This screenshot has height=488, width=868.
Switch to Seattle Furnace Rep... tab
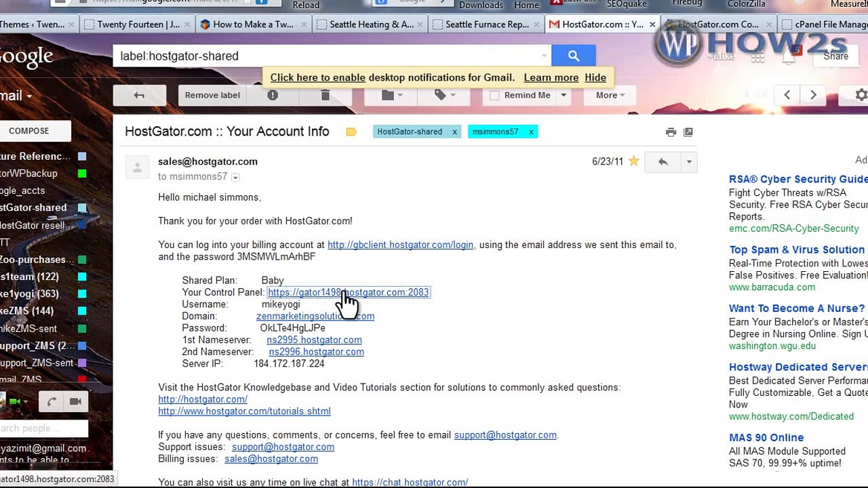[x=487, y=24]
